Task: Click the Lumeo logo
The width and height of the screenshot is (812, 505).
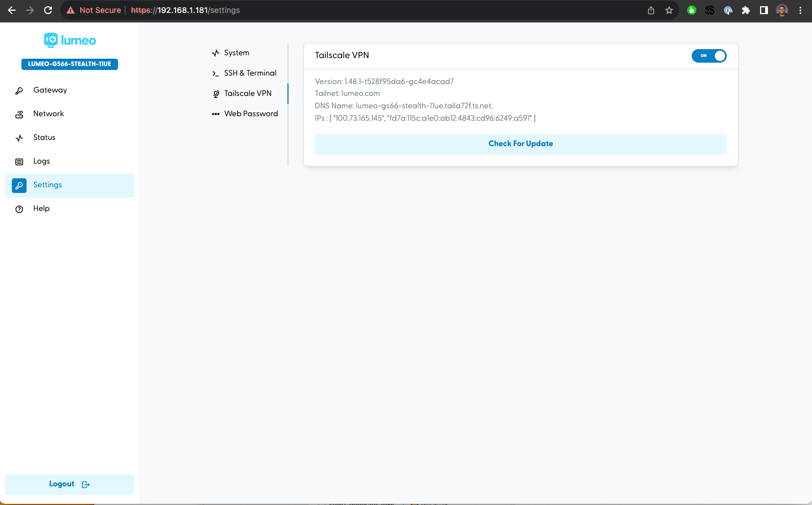Action: tap(70, 40)
